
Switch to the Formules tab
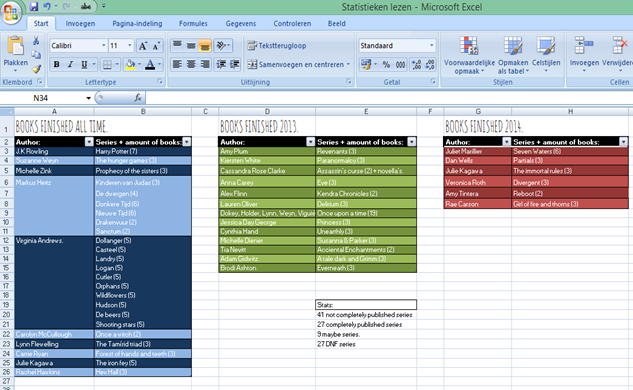pos(193,23)
